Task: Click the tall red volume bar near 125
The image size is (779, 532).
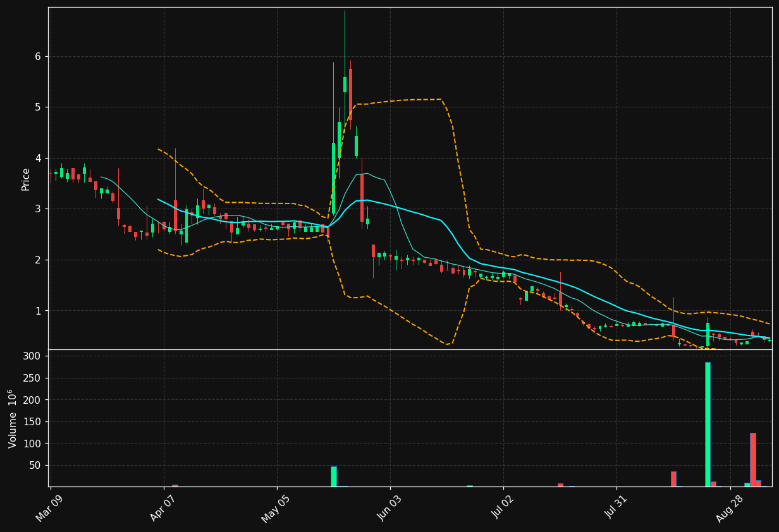Action: point(752,460)
